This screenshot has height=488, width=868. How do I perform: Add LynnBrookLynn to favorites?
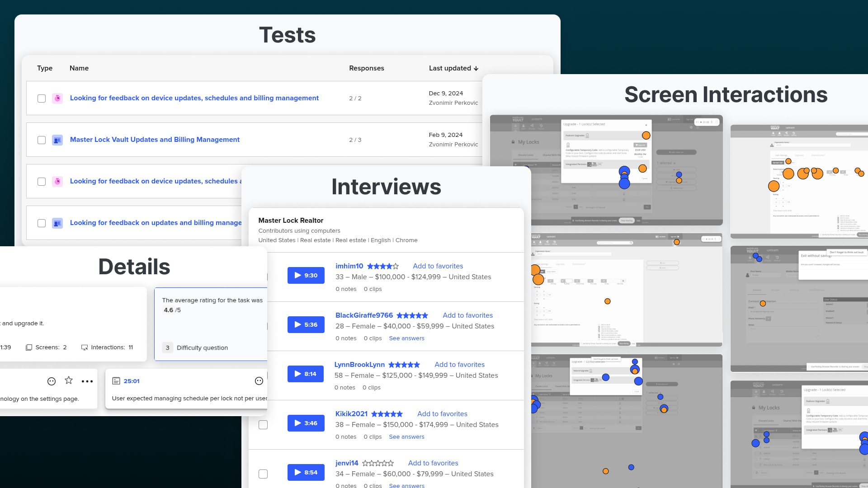(460, 365)
